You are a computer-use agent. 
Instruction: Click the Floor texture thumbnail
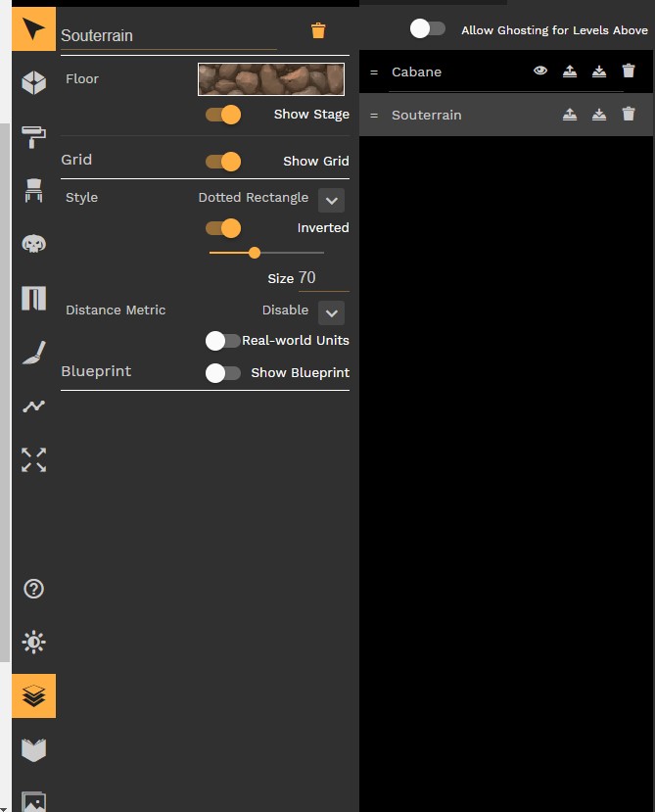tap(271, 79)
